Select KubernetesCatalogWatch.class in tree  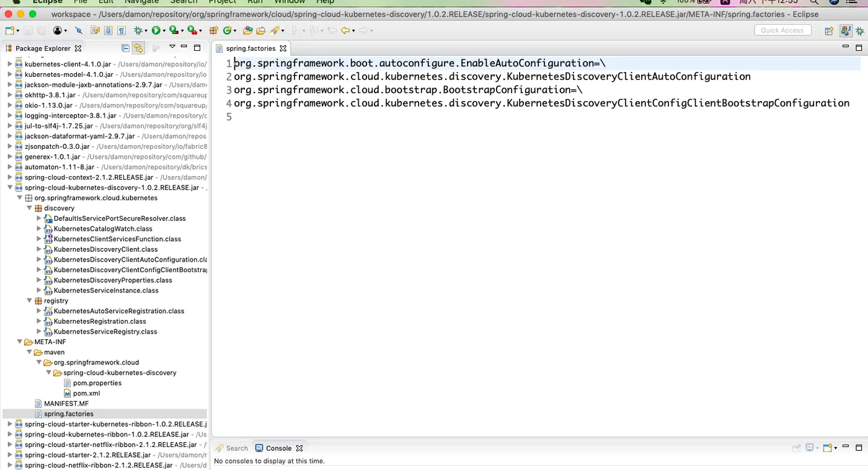pyautogui.click(x=103, y=229)
